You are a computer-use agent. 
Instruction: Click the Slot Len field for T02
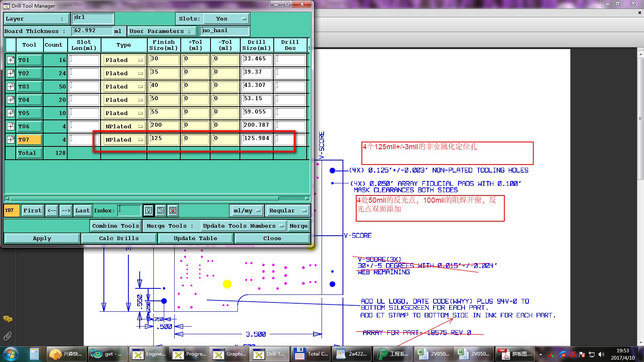tap(84, 73)
